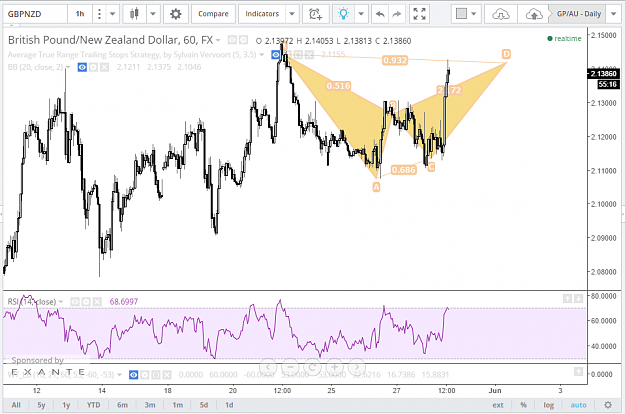Click the scroll-left chart navigation arrow
625x414 pixels.
point(268,367)
